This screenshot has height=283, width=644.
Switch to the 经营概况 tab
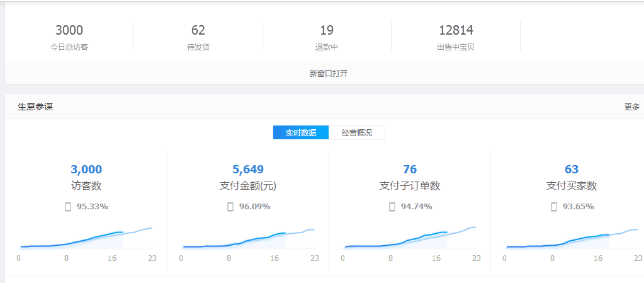pyautogui.click(x=356, y=133)
